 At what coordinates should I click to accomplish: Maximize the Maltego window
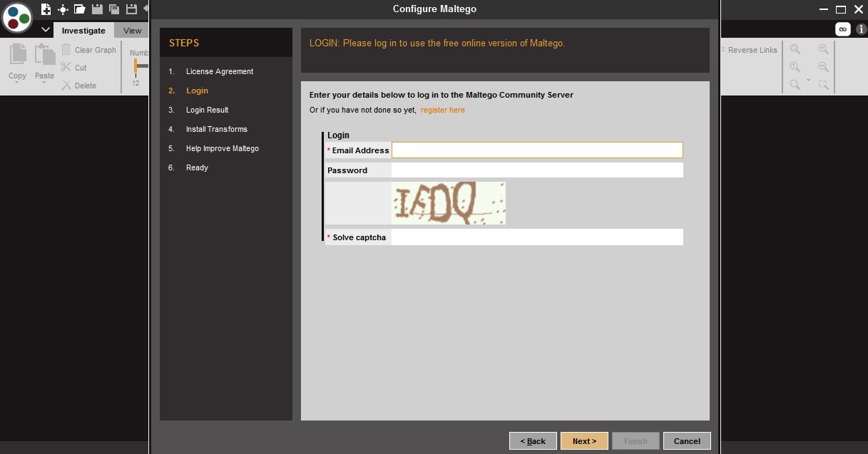click(x=840, y=9)
